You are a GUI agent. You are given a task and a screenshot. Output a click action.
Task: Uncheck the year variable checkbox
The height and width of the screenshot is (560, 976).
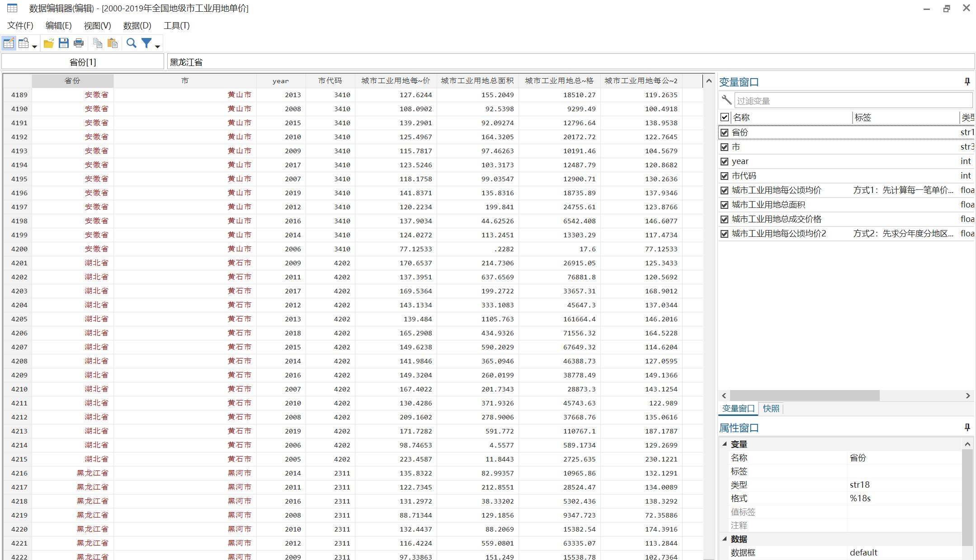point(725,161)
